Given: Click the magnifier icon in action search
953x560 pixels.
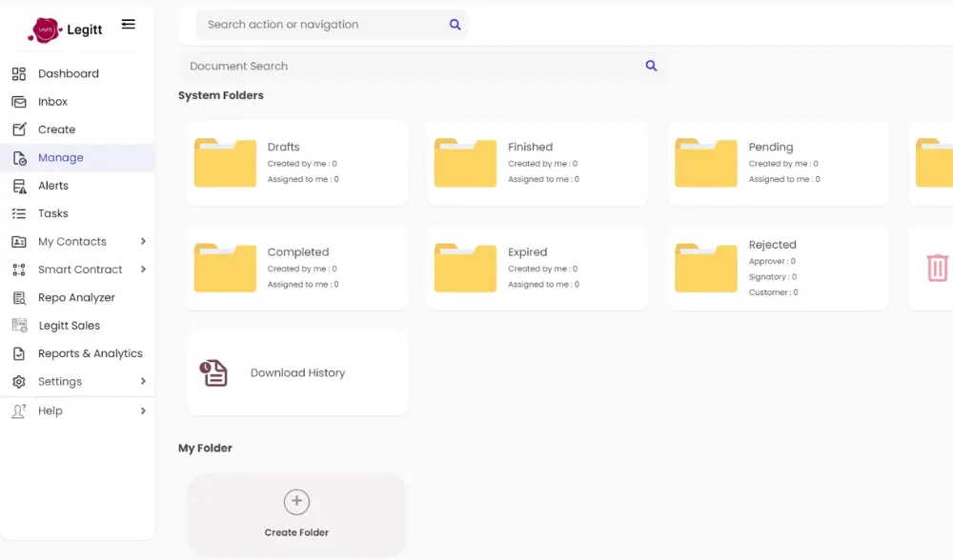Looking at the screenshot, I should coord(455,25).
